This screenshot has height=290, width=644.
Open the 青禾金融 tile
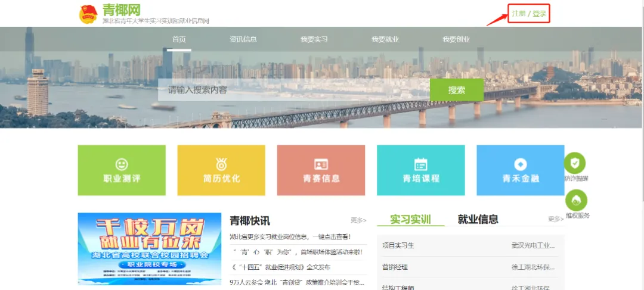point(521,170)
